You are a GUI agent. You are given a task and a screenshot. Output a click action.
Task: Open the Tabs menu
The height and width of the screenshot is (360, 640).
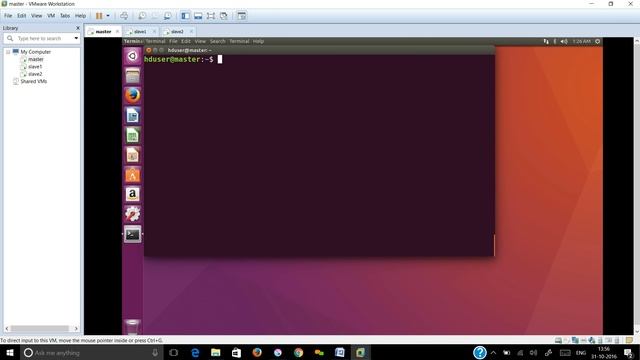65,16
